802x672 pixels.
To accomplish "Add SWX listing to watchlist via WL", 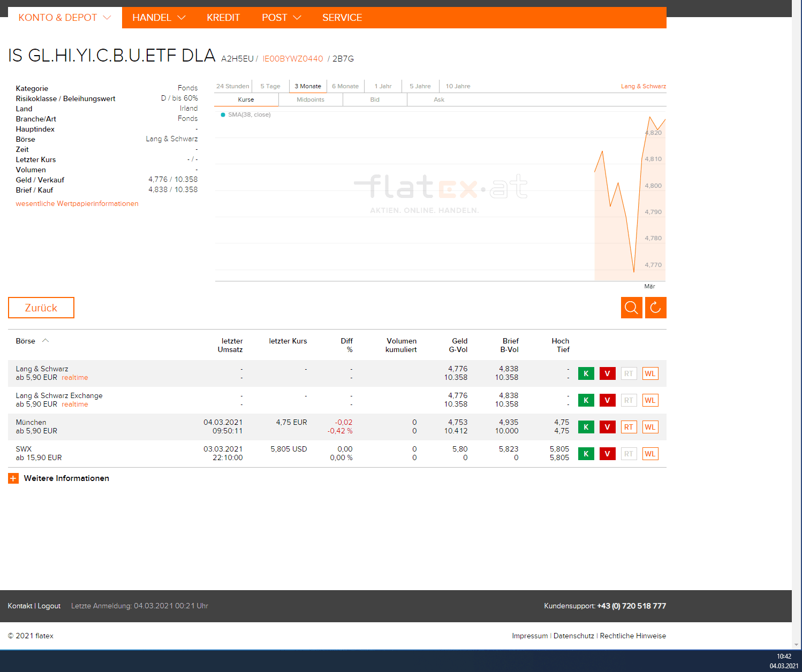I will point(650,454).
